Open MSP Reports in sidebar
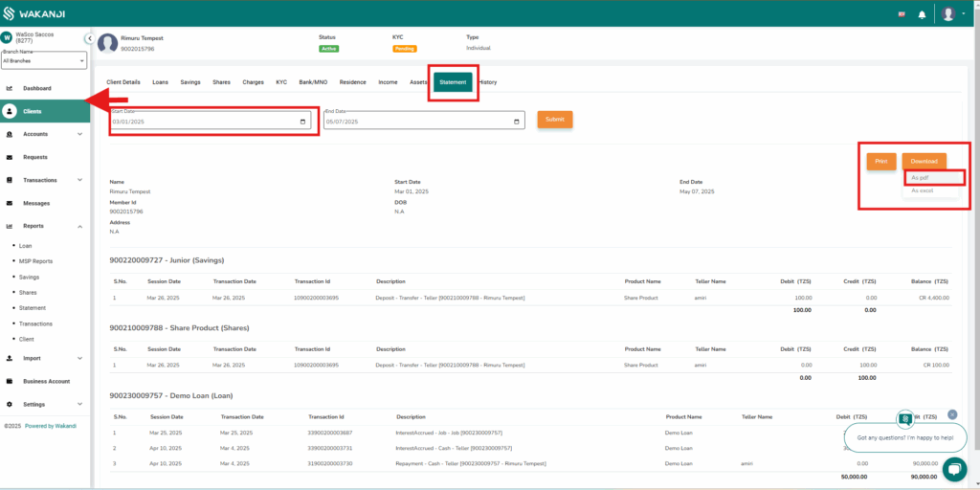 click(35, 261)
